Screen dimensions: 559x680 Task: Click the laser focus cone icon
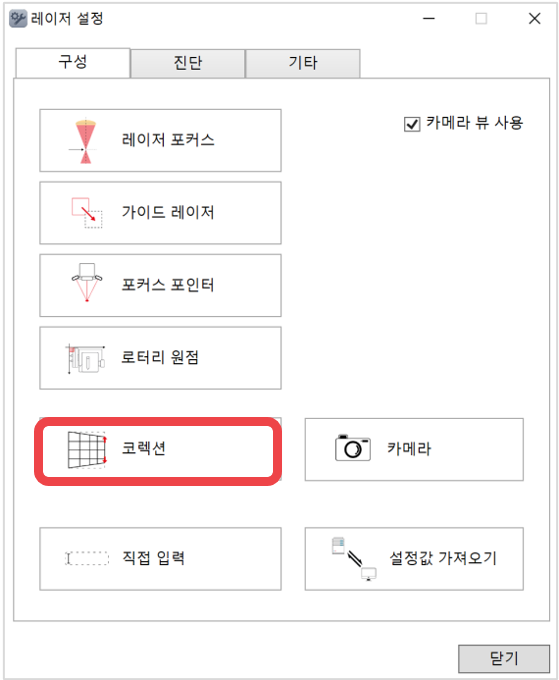pos(85,141)
